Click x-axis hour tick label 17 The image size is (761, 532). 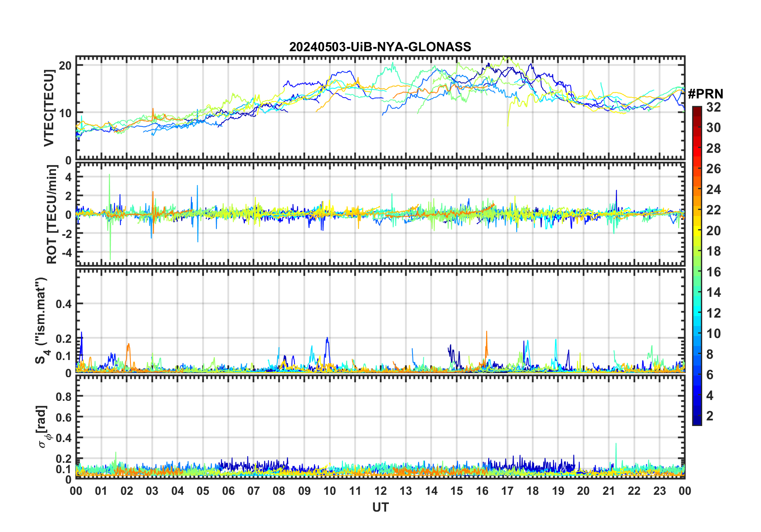[x=507, y=491]
